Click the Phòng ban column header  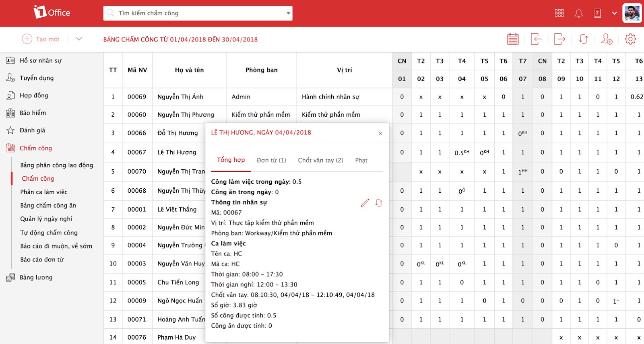262,70
